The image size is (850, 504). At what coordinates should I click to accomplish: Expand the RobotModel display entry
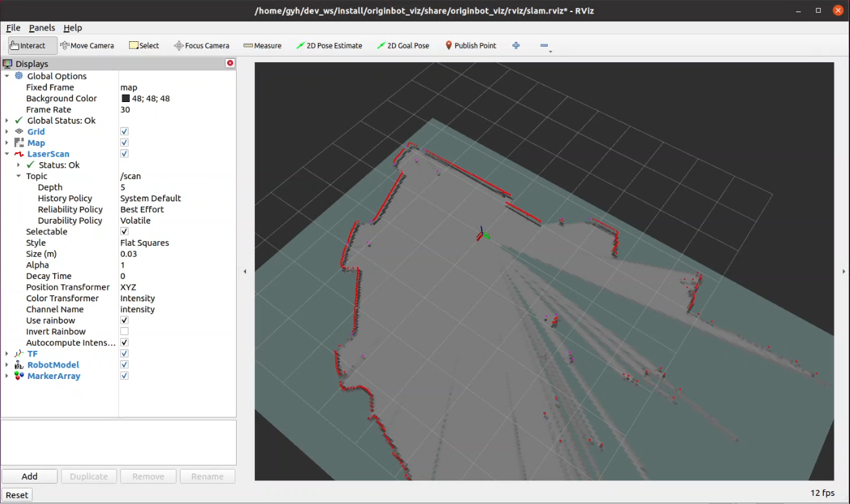[x=7, y=365]
